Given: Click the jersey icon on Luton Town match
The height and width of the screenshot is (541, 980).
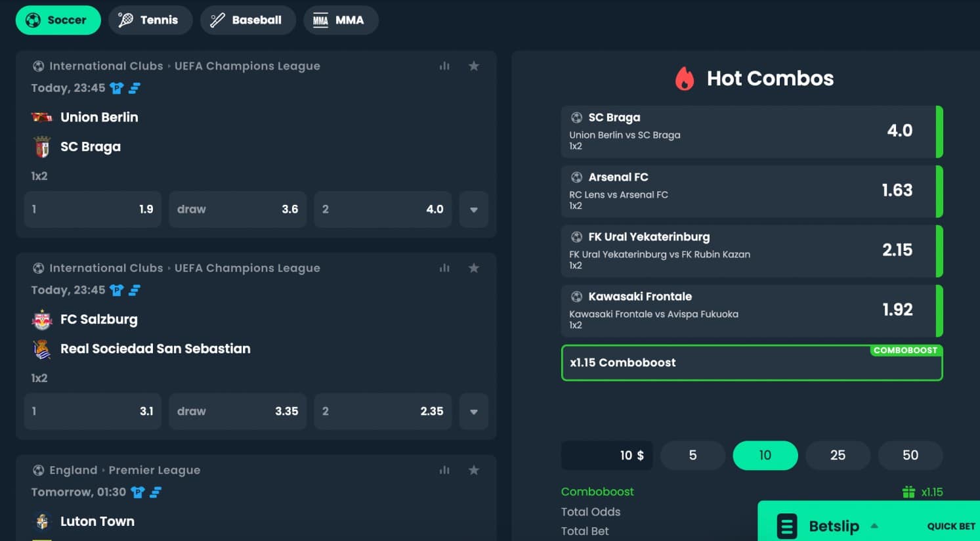Looking at the screenshot, I should pos(138,492).
